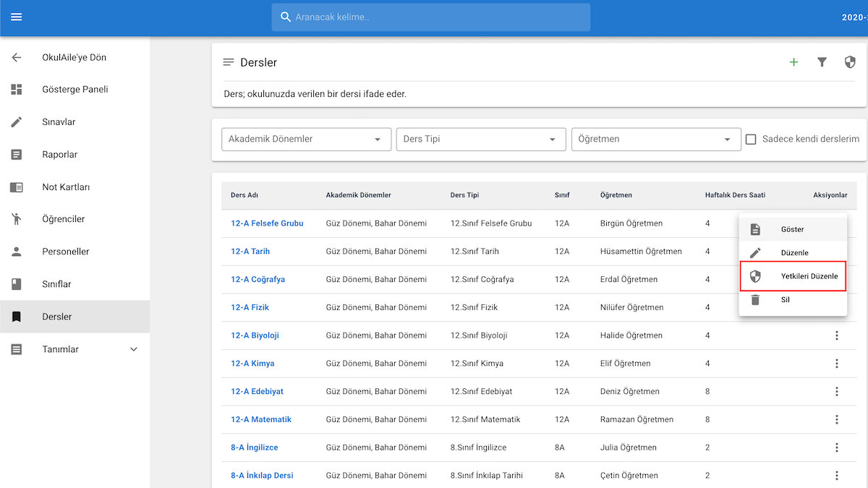Click the pencil icon next to Sınavlar
The image size is (868, 488).
point(17,122)
